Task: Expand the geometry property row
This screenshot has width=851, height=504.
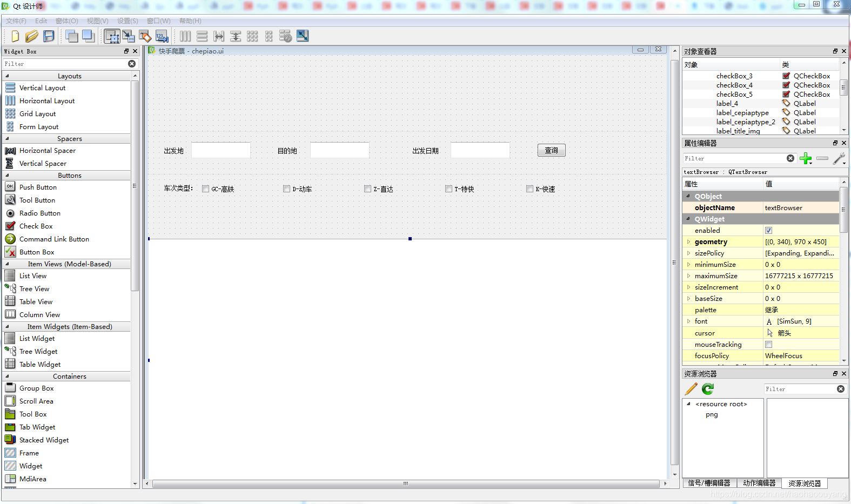Action: (x=688, y=242)
